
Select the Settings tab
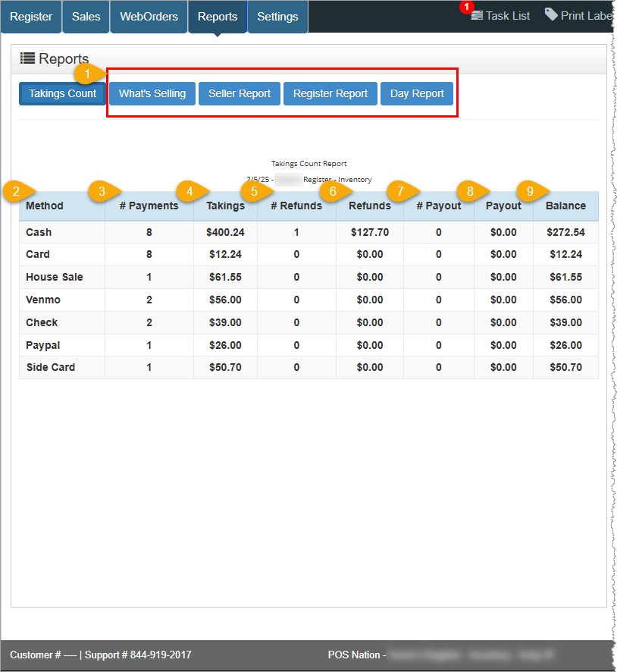[277, 17]
